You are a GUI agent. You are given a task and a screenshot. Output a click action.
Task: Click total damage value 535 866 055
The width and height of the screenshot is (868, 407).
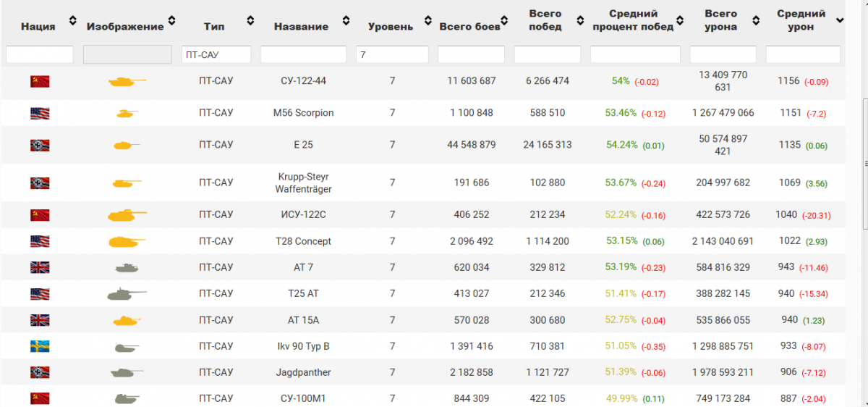(723, 319)
